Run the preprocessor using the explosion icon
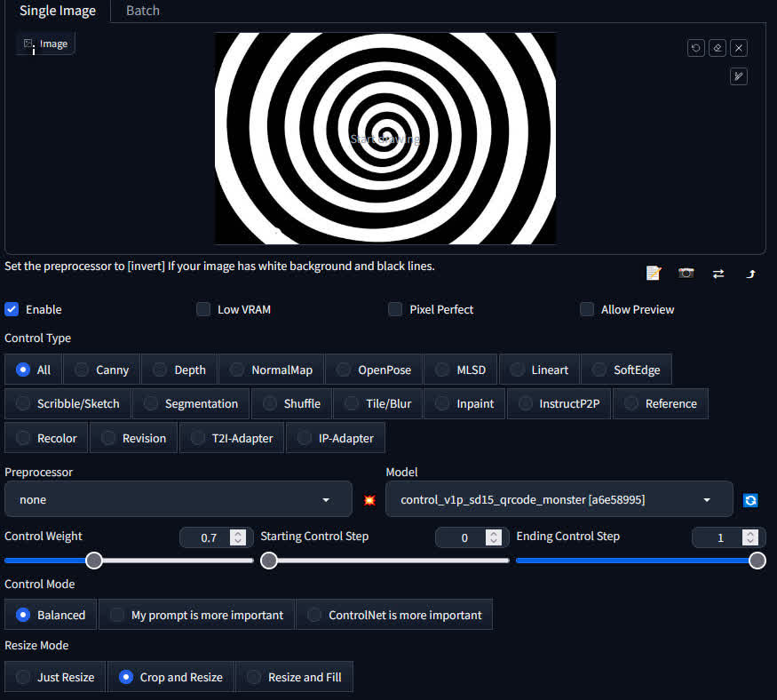 (x=369, y=500)
